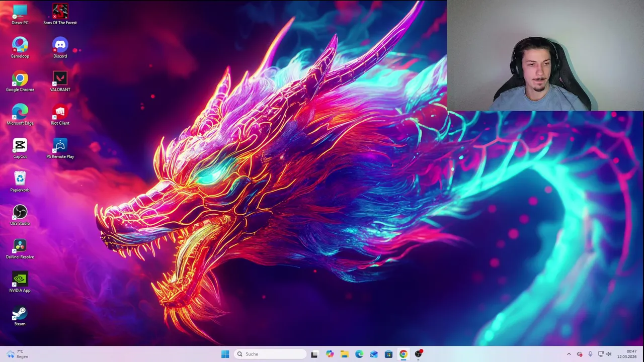Open network settings from the tray

[x=601, y=354]
